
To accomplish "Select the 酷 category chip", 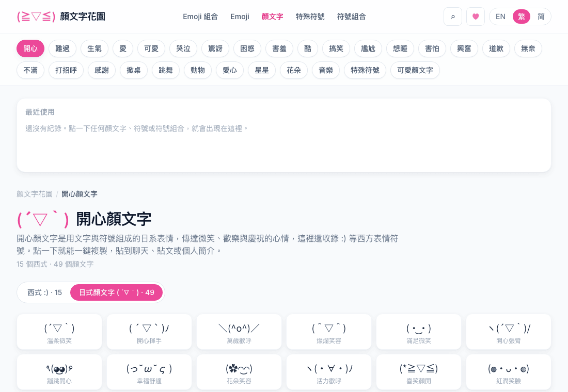I will point(308,48).
